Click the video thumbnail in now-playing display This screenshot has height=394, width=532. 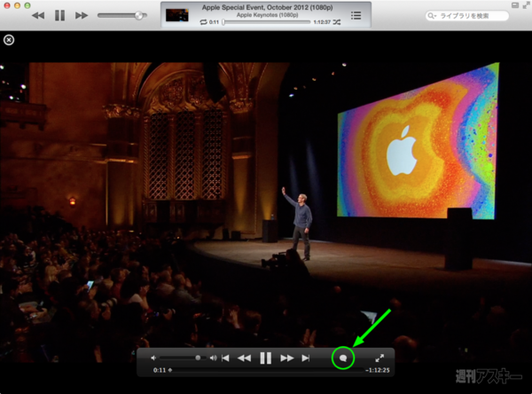point(176,15)
